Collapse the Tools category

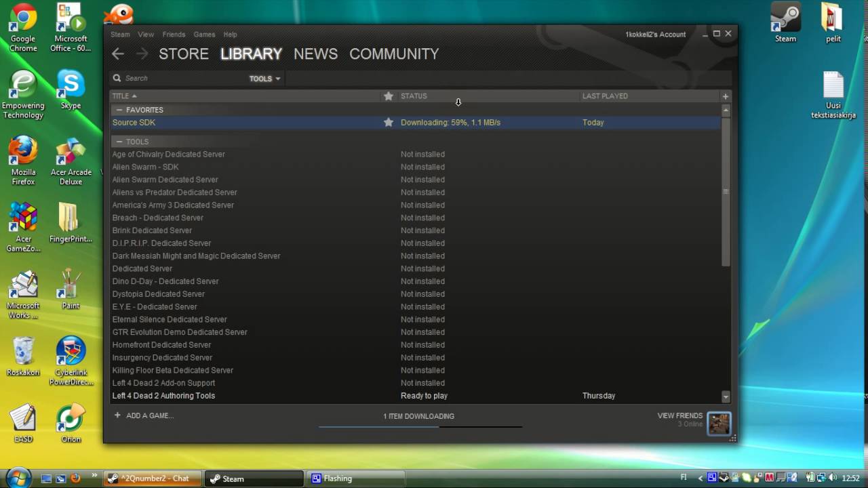pos(119,142)
